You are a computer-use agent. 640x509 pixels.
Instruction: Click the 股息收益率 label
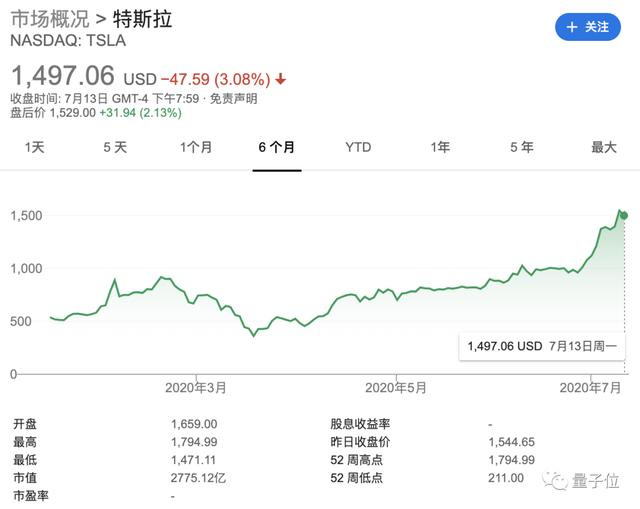click(x=360, y=424)
